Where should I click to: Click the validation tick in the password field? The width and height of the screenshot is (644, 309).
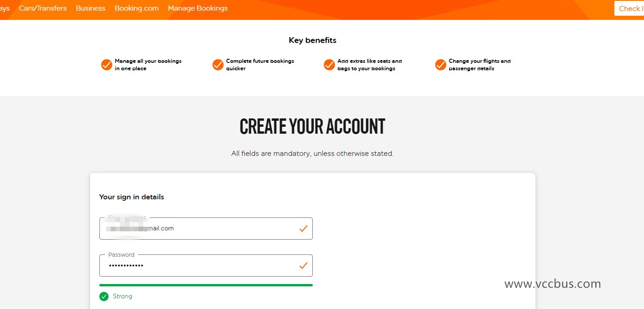coord(304,266)
